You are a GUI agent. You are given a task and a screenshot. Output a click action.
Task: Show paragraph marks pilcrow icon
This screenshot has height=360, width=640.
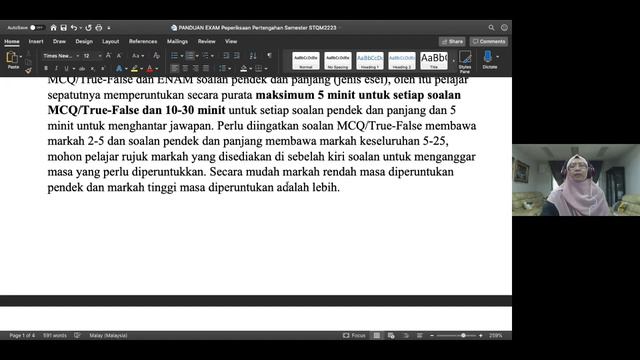[x=269, y=56]
